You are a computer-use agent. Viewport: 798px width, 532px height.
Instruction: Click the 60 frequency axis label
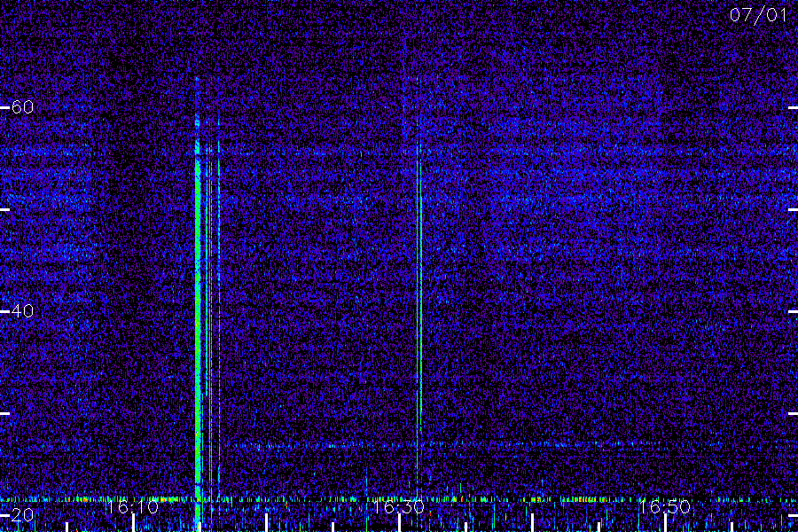point(22,107)
